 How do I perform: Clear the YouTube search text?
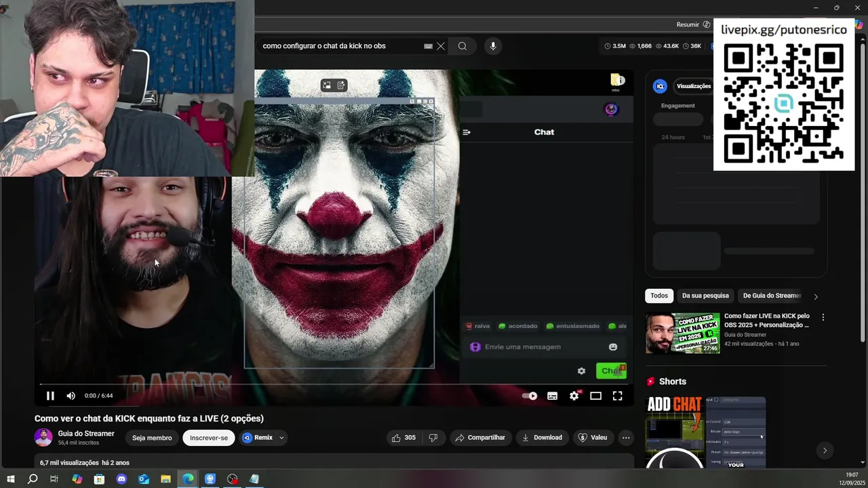(441, 46)
